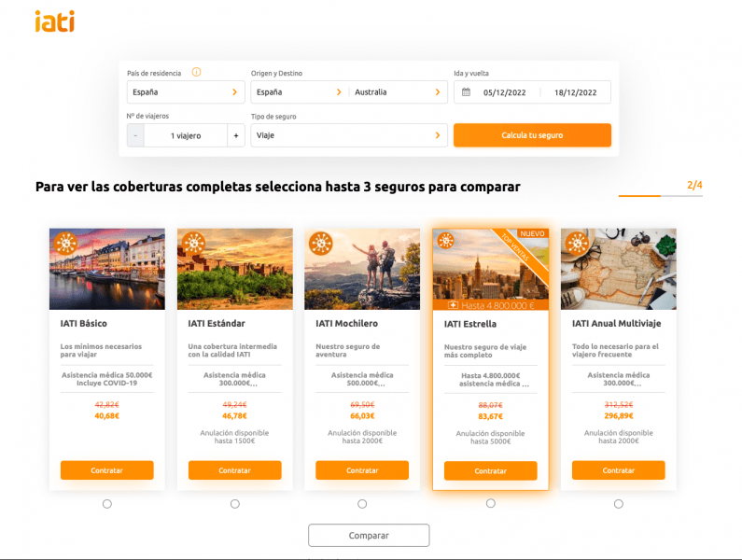Image resolution: width=742 pixels, height=560 pixels.
Task: Click the return date 18/12/2022
Action: click(576, 92)
